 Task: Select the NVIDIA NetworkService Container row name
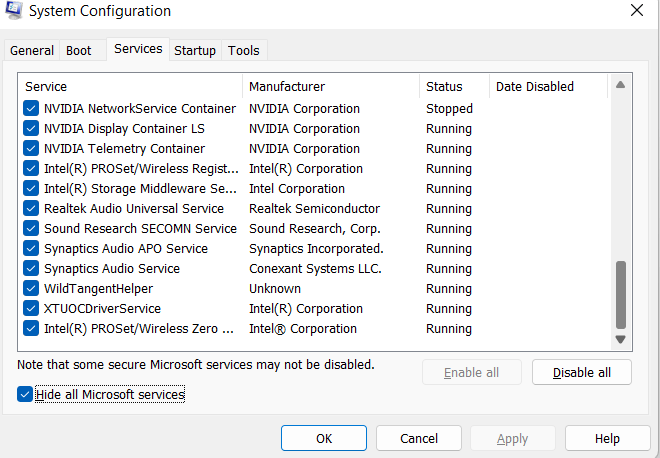pos(140,109)
